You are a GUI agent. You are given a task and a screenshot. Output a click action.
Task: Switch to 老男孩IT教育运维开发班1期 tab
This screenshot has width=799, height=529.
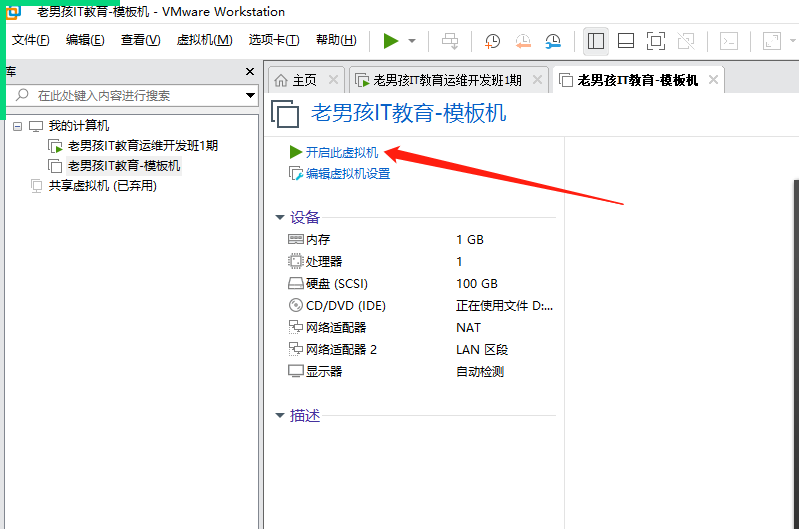(447, 80)
